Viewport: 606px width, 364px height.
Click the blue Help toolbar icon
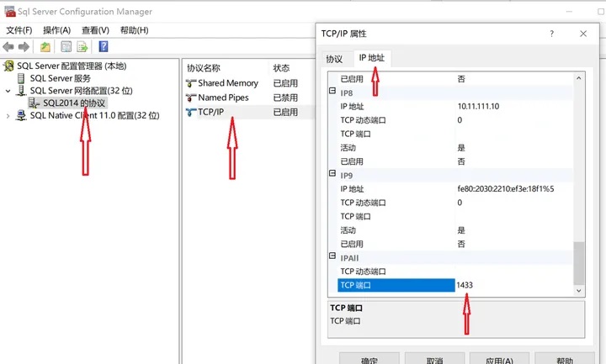pos(104,47)
